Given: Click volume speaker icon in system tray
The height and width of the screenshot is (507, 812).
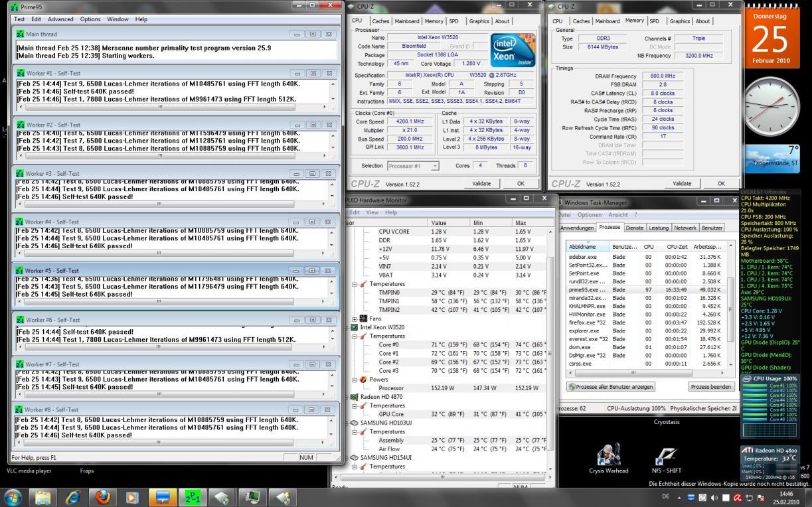Looking at the screenshot, I should tap(714, 497).
